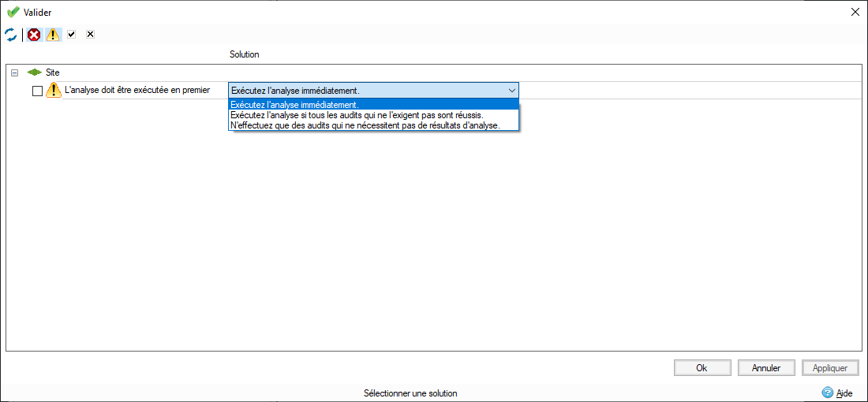This screenshot has height=402, width=868.
Task: Click the Appliquer button
Action: 830,368
